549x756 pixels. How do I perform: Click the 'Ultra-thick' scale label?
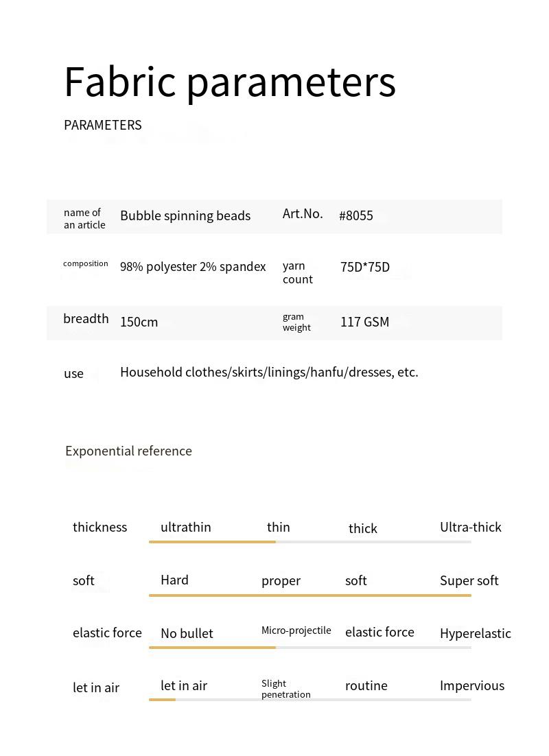pyautogui.click(x=471, y=527)
